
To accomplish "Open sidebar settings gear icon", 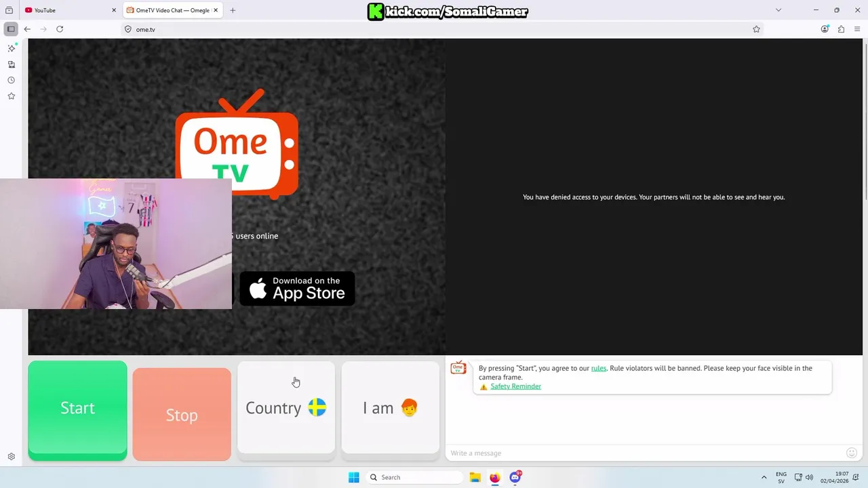I will [x=12, y=457].
